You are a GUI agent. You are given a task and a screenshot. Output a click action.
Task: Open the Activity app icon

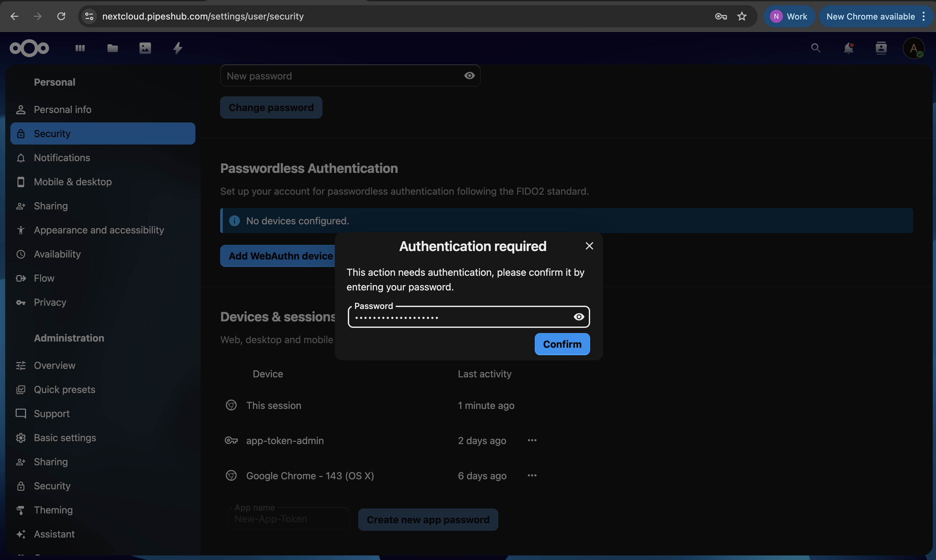tap(177, 48)
